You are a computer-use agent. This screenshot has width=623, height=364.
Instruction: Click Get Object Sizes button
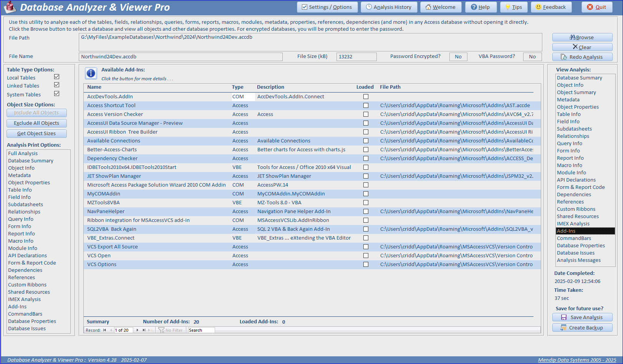tap(36, 134)
